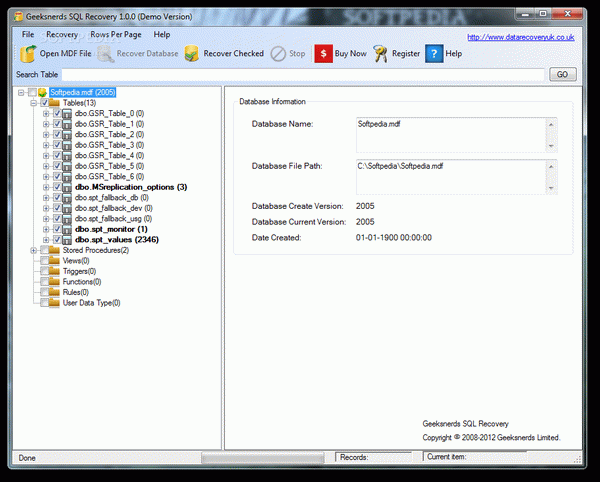Expand the dbo.MSreplication_options table node
600x482 pixels.
click(x=46, y=187)
